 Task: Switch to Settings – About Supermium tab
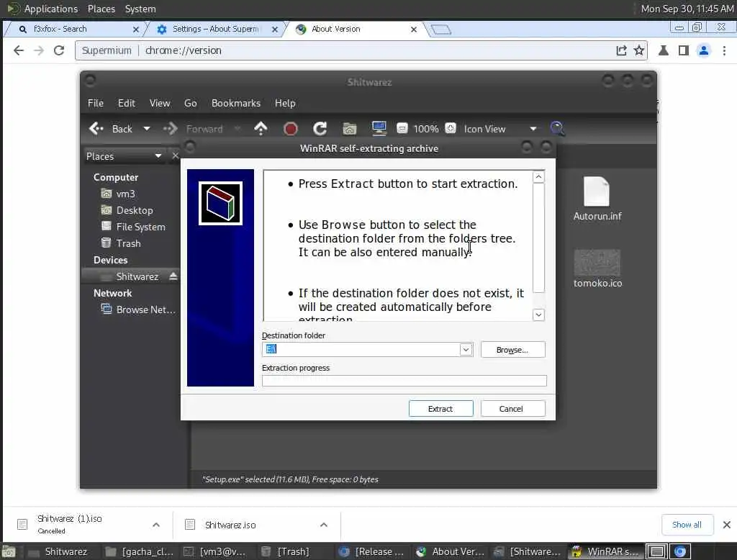[215, 30]
